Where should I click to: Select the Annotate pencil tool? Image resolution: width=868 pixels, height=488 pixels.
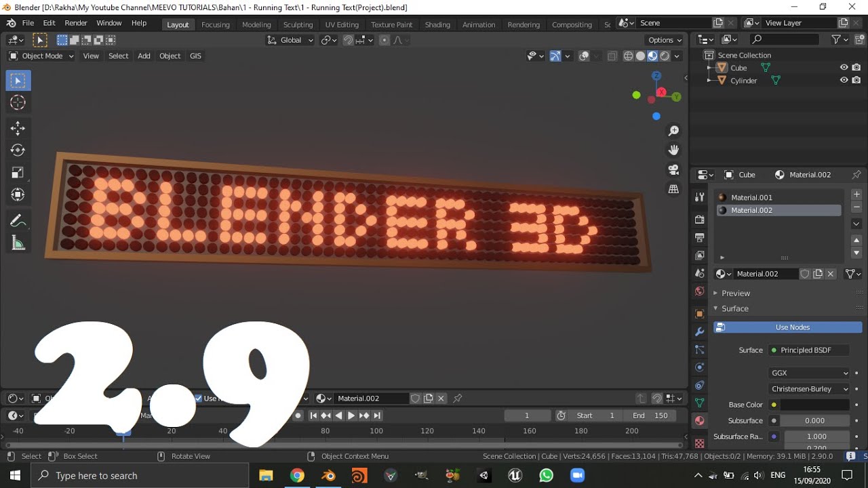point(18,221)
